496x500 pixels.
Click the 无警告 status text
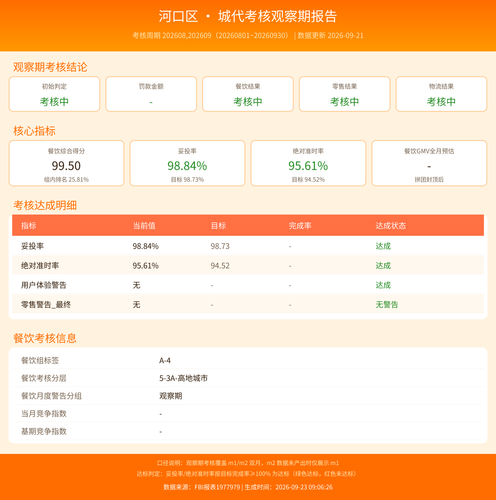pyautogui.click(x=387, y=304)
